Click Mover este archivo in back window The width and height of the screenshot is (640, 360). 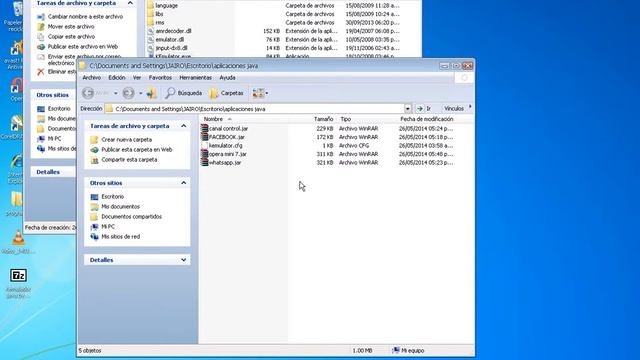pyautogui.click(x=71, y=27)
